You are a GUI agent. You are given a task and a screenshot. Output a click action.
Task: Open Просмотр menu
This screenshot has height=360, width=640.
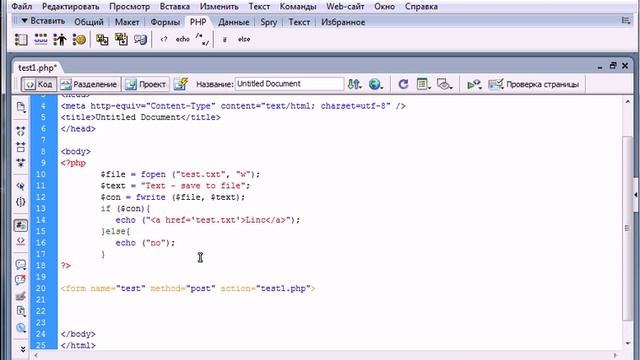[x=129, y=7]
